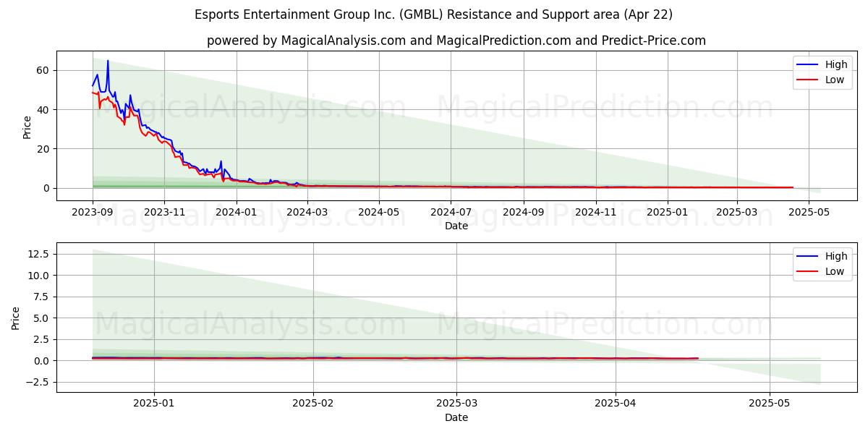Click the '40' y-axis tick label

pyautogui.click(x=43, y=110)
